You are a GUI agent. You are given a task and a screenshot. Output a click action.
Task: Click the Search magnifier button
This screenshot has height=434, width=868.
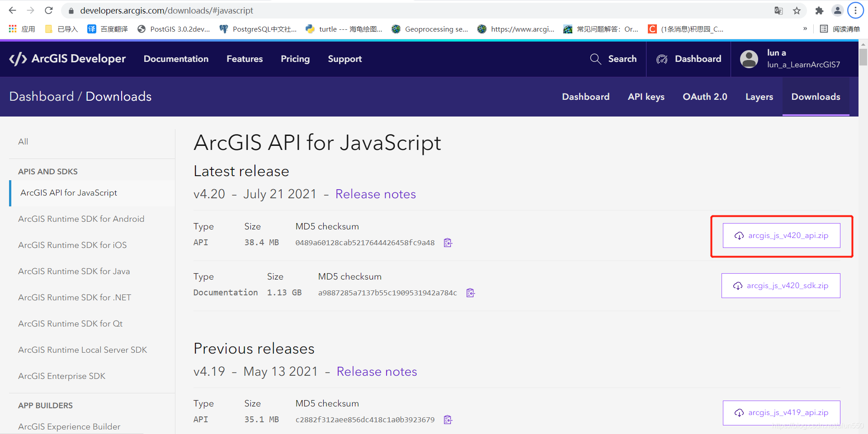point(613,59)
